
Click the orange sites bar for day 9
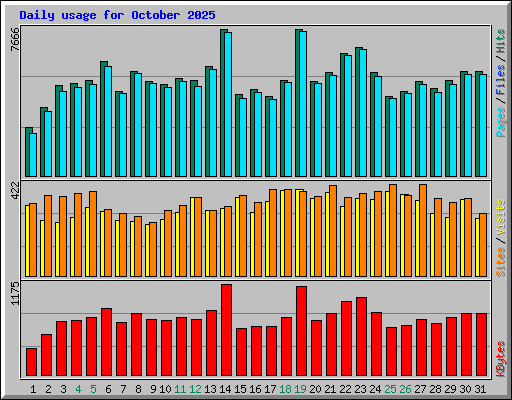point(153,249)
